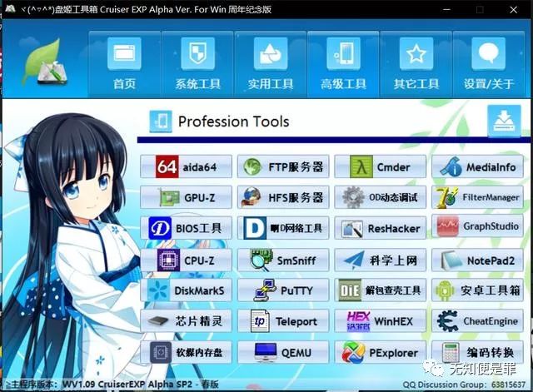Open SmSniff network sniffer

tap(283, 260)
